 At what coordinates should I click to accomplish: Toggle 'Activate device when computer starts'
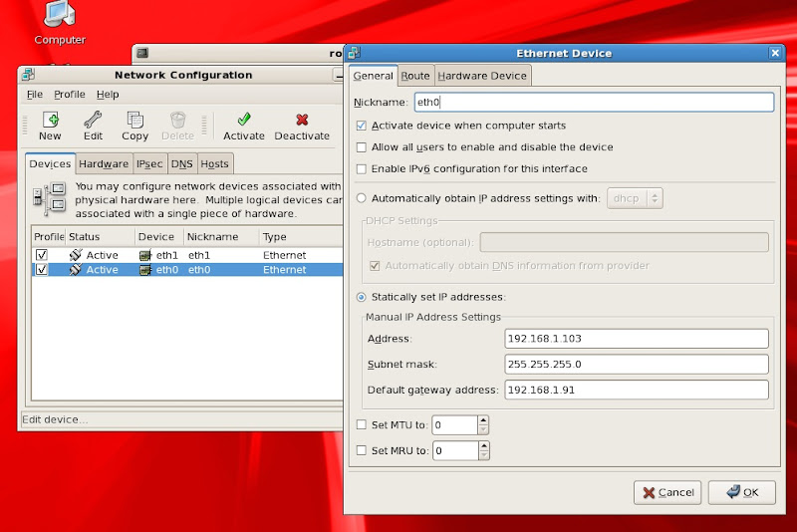coord(362,126)
